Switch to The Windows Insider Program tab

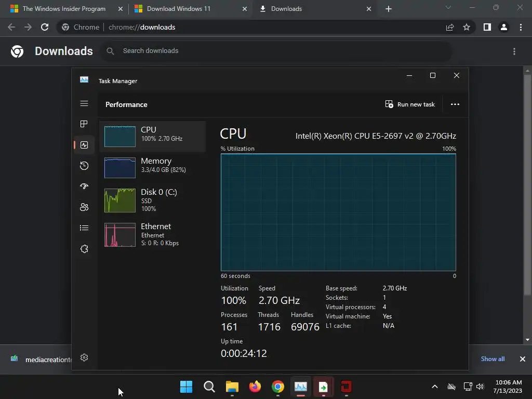64,9
